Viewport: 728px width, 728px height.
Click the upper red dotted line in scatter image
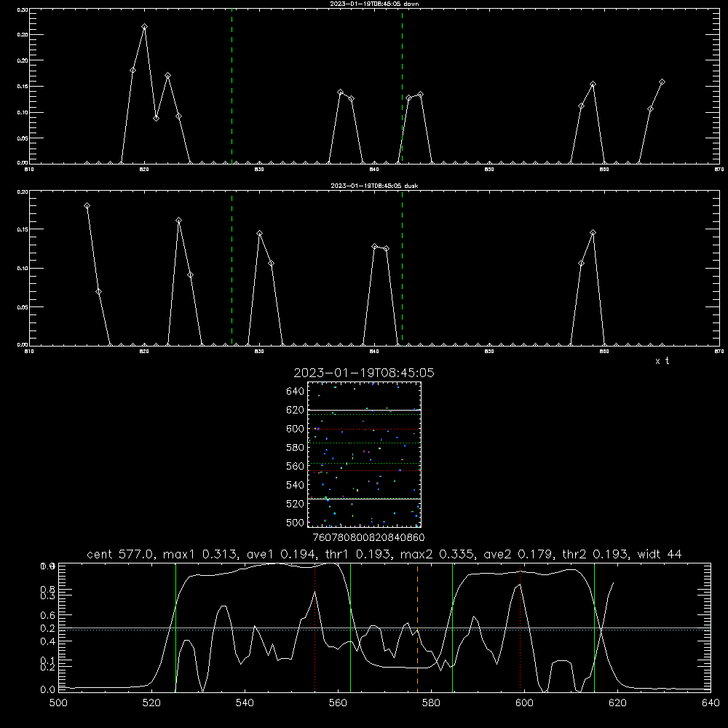(364, 429)
